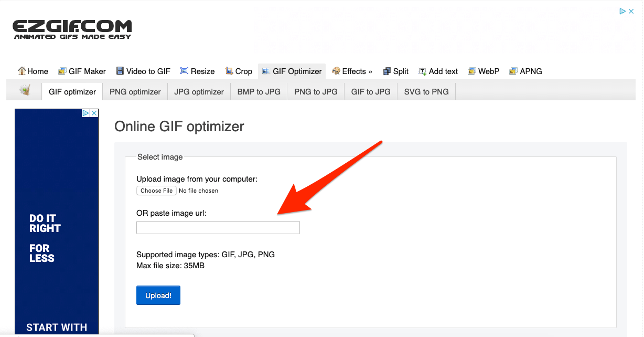The width and height of the screenshot is (644, 337).
Task: Click the optimizer broom icon in submenu
Action: 25,91
